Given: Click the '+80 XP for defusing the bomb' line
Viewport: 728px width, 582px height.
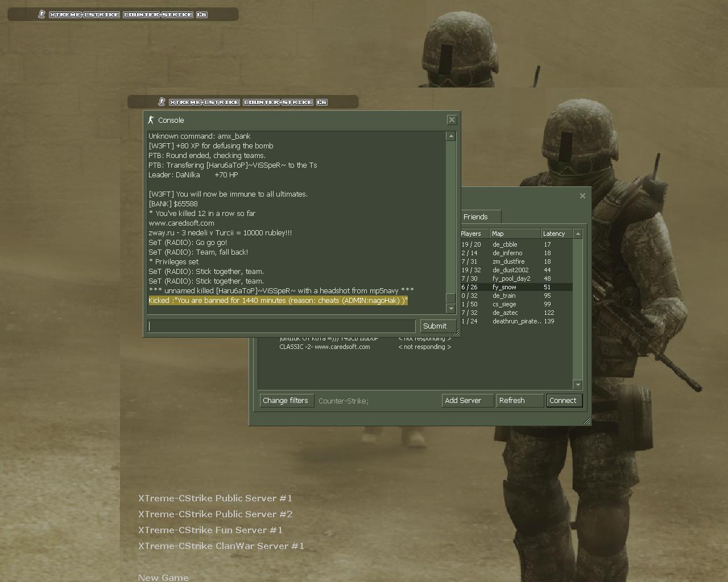Looking at the screenshot, I should (x=211, y=146).
